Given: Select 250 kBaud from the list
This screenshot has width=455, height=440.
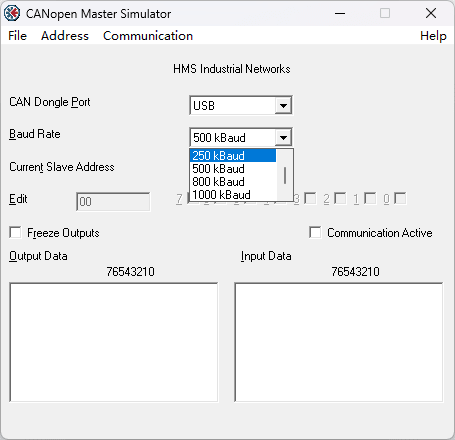Looking at the screenshot, I should click(233, 156).
